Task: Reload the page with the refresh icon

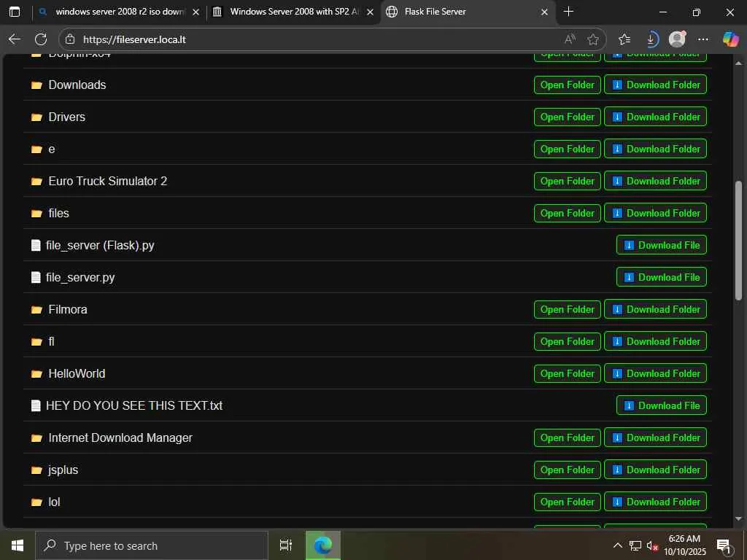Action: coord(41,39)
